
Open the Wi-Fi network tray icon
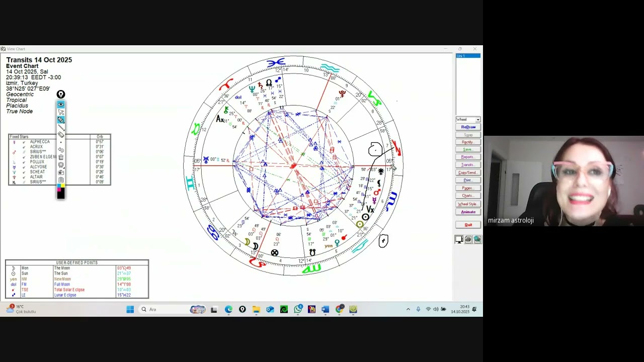click(428, 309)
